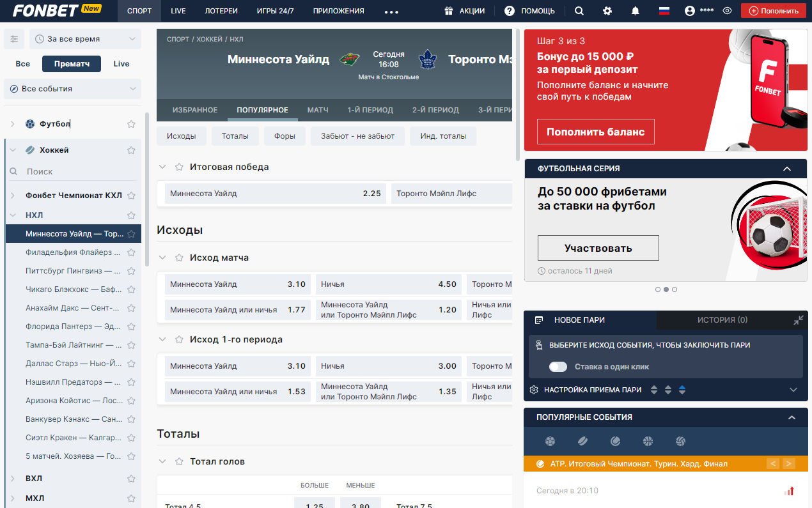Open the search magnifier in top bar
Screen dimensions: 812x508
(x=579, y=11)
